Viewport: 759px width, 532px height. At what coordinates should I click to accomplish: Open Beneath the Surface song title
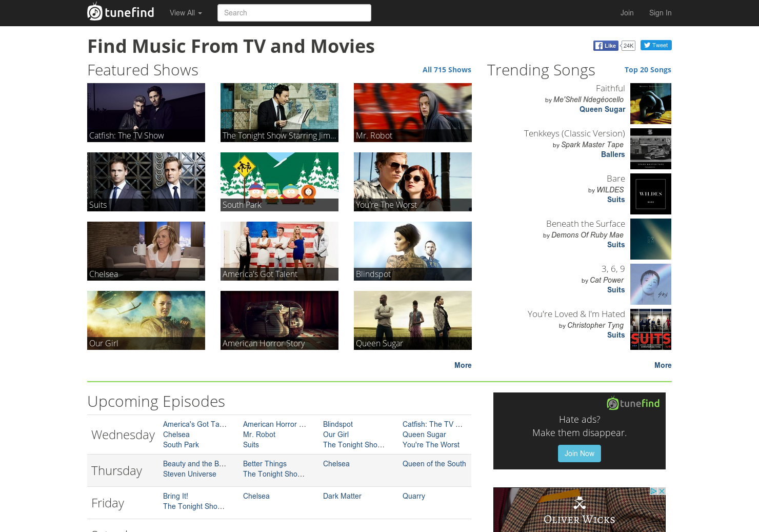(586, 224)
